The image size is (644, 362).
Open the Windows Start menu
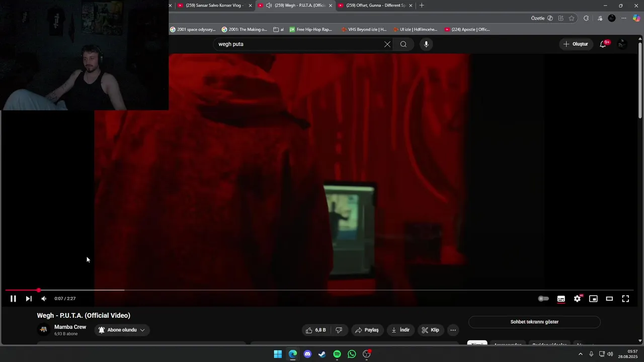[x=278, y=354]
